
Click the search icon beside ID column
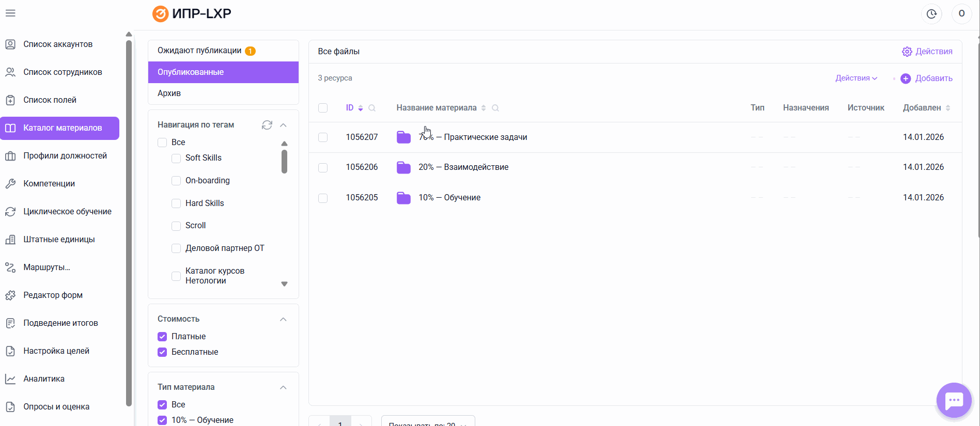(372, 108)
